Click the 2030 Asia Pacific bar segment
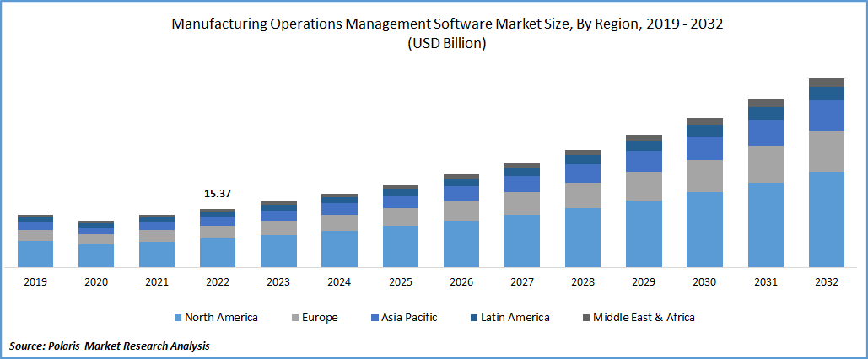The width and height of the screenshot is (868, 359). click(704, 148)
